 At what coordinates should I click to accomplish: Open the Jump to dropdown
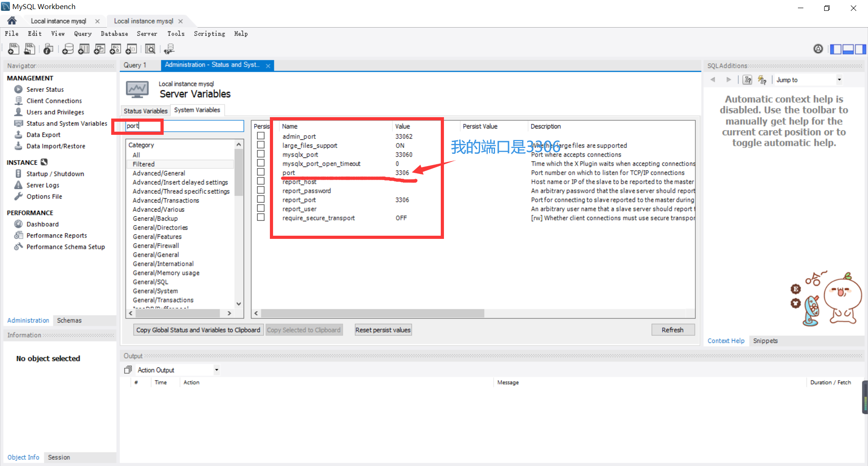839,80
